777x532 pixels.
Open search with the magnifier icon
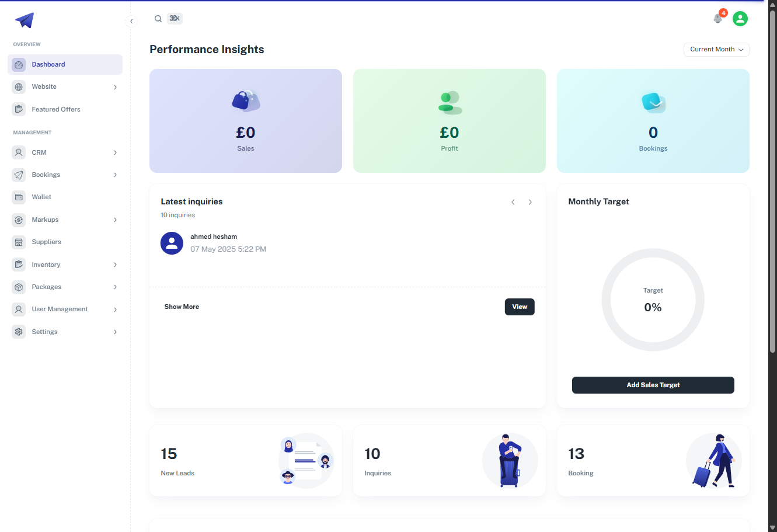click(x=158, y=19)
